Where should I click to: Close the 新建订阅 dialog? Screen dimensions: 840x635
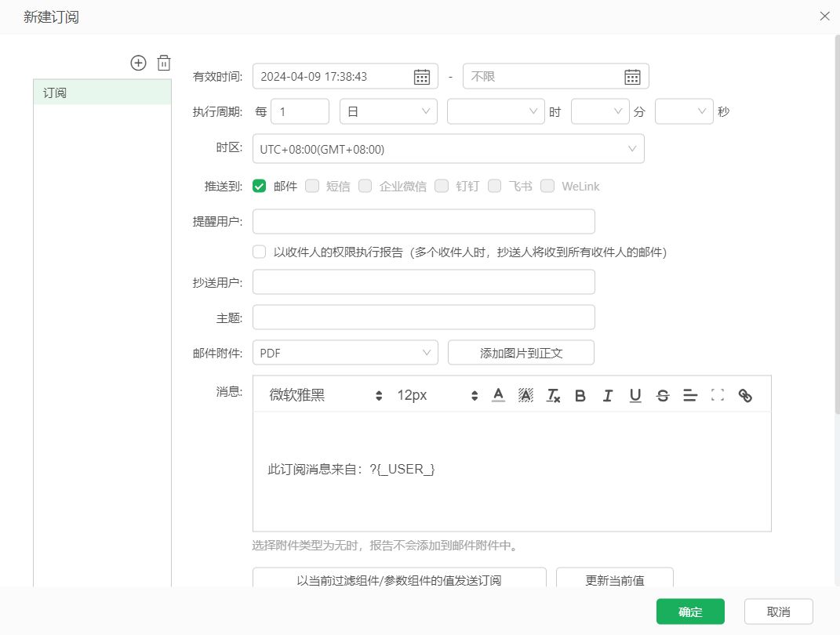click(824, 16)
